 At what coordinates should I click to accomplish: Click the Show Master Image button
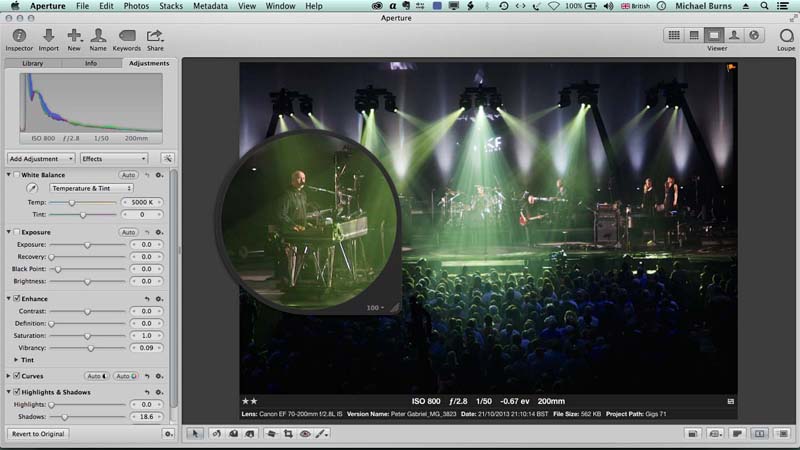click(x=692, y=434)
